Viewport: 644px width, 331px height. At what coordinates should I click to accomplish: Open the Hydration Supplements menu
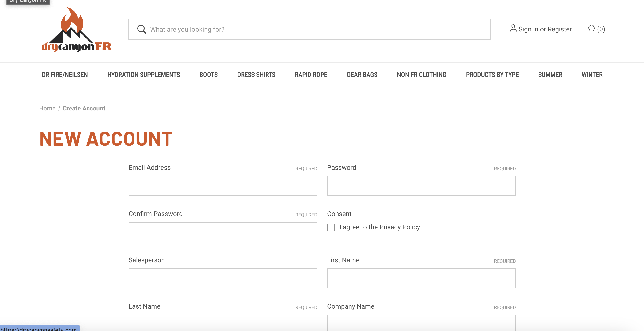click(x=143, y=75)
